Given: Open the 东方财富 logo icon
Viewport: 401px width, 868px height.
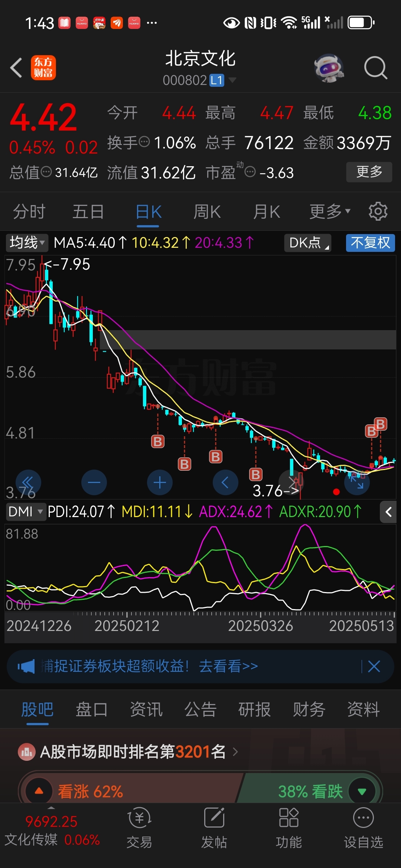Looking at the screenshot, I should pyautogui.click(x=43, y=68).
